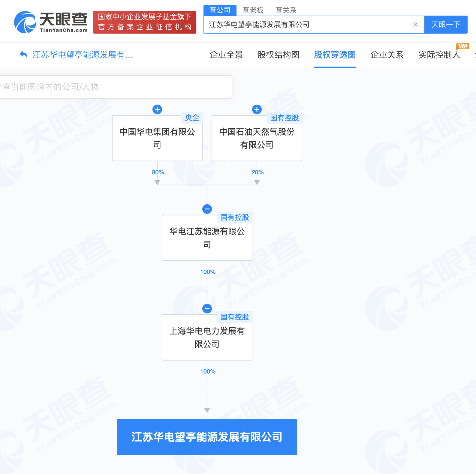Collapse the 上海华电电力发展有限公司 node
This screenshot has width=476, height=474.
point(207,309)
